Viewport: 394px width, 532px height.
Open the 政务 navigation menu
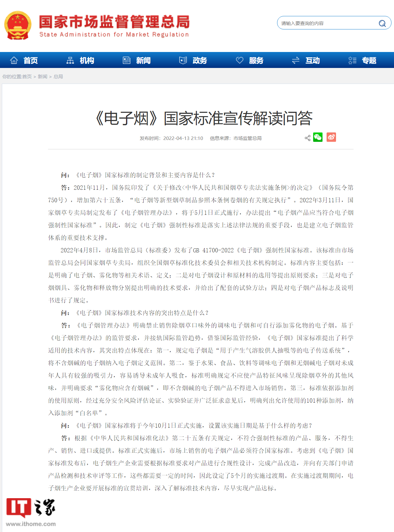pyautogui.click(x=200, y=60)
